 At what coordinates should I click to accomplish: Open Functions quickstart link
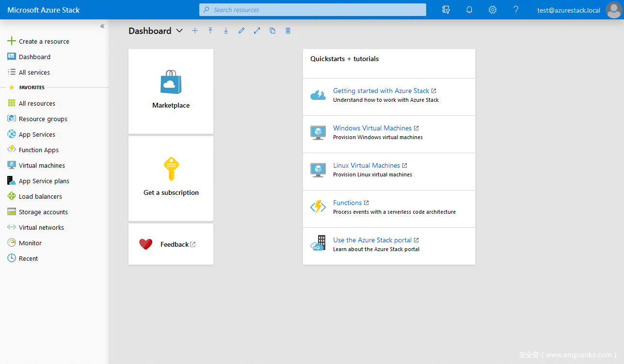click(x=347, y=203)
